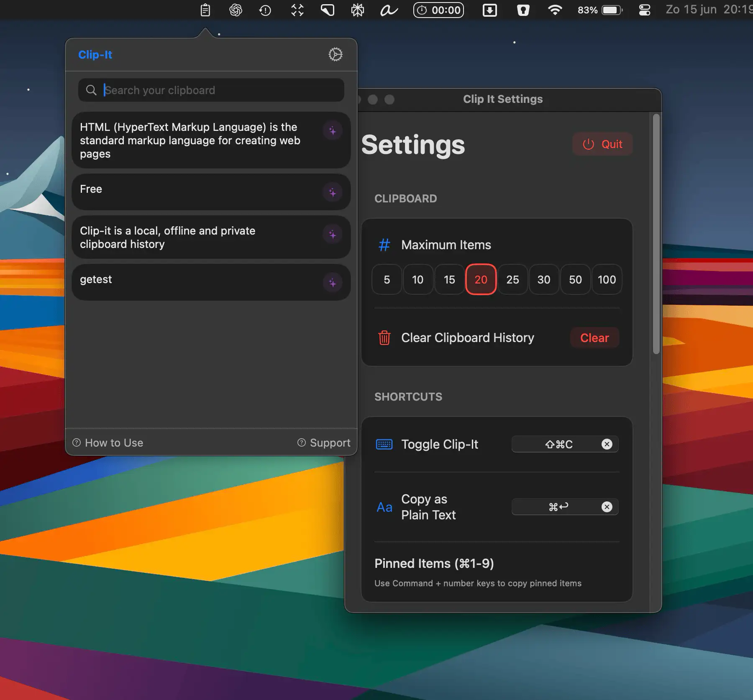Open the 00:00 timer menu bar item

[438, 10]
